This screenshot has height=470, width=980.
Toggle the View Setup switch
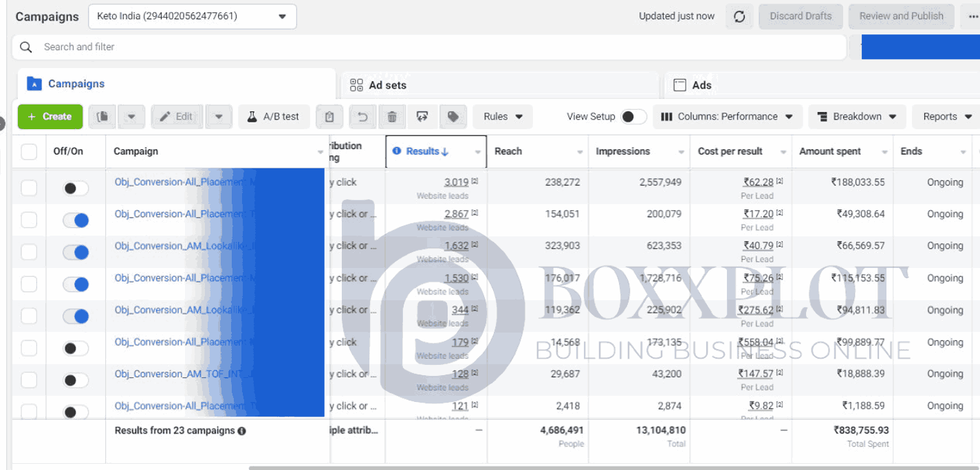(633, 117)
